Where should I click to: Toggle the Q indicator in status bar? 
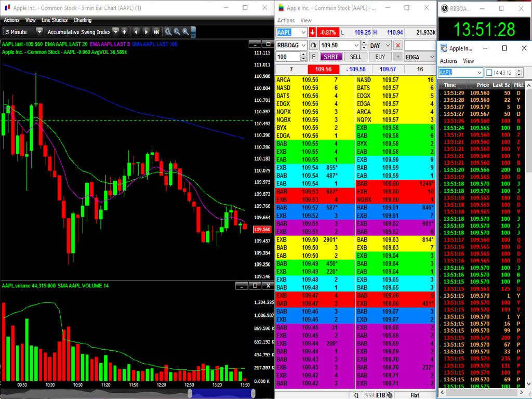tap(356, 395)
